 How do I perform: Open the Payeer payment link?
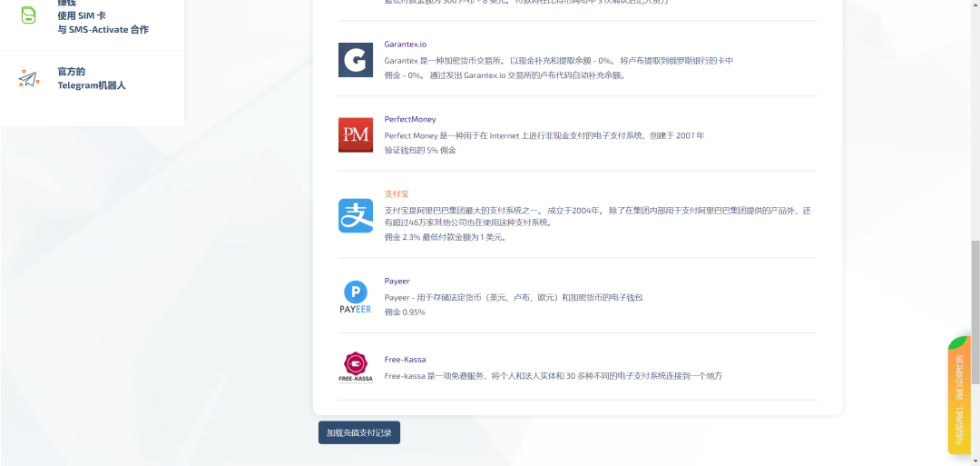(x=397, y=281)
